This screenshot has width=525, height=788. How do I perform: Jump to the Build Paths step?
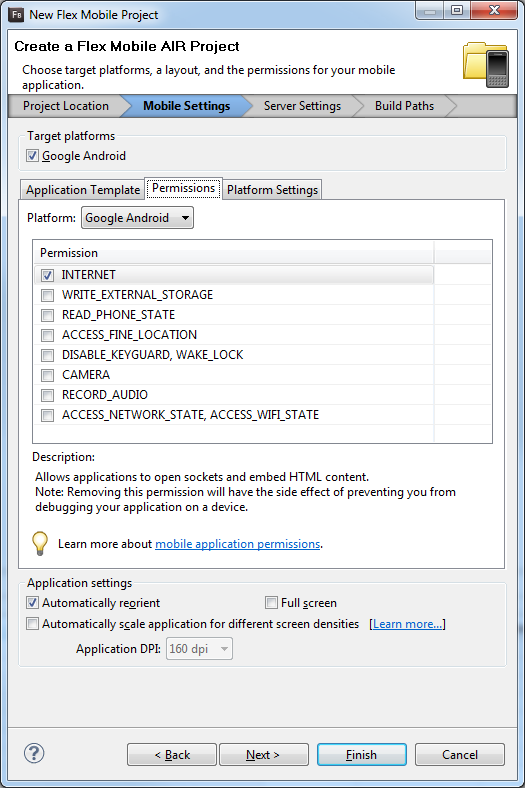[x=404, y=106]
